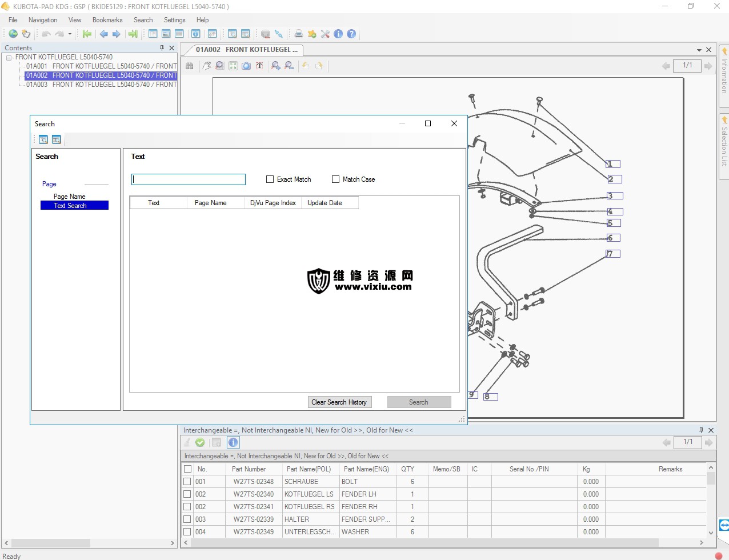
Task: Click the search text input field
Action: tap(189, 179)
